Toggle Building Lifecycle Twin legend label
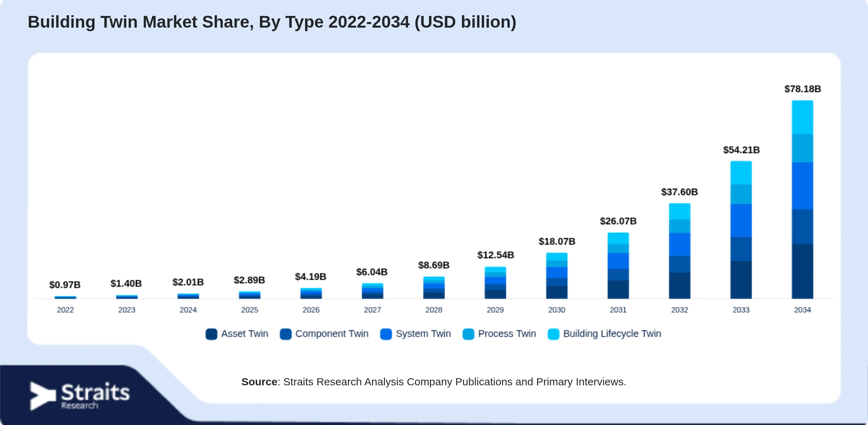Image resolution: width=868 pixels, height=425 pixels. [x=612, y=334]
